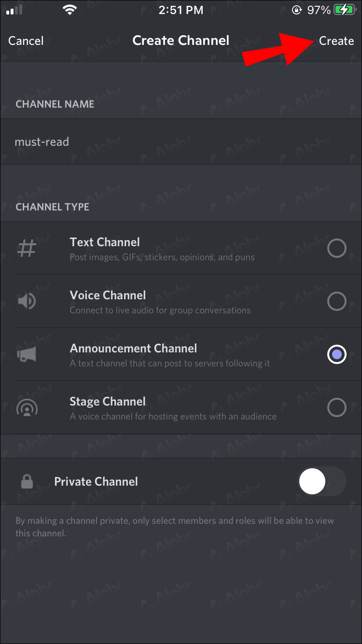
Task: Enable the Private Channel toggle
Action: point(322,482)
